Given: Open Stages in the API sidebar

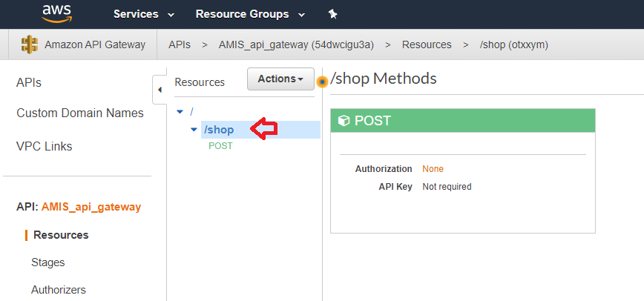Looking at the screenshot, I should [47, 262].
